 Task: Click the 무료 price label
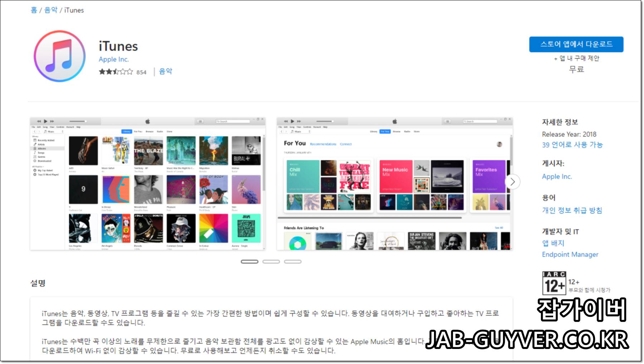[x=576, y=69]
